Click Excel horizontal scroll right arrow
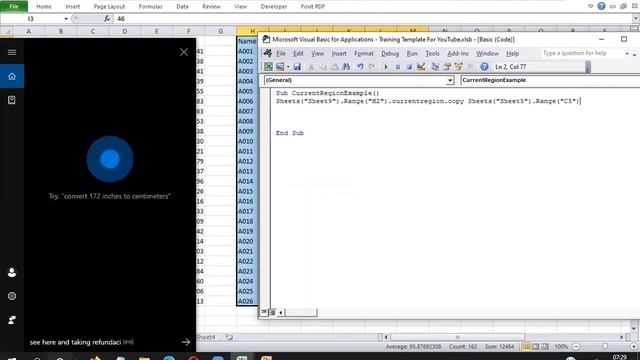This screenshot has width=640, height=360. 622,337
